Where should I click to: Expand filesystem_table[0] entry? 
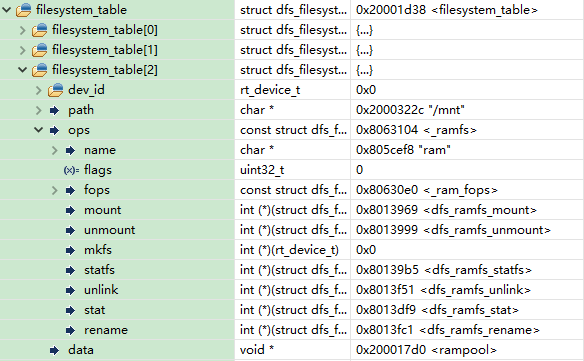[23, 30]
